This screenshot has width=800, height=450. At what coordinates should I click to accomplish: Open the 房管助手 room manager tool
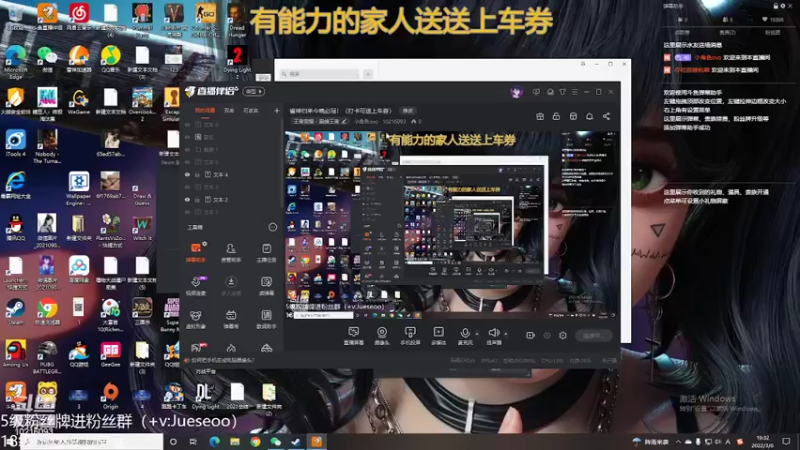click(231, 252)
